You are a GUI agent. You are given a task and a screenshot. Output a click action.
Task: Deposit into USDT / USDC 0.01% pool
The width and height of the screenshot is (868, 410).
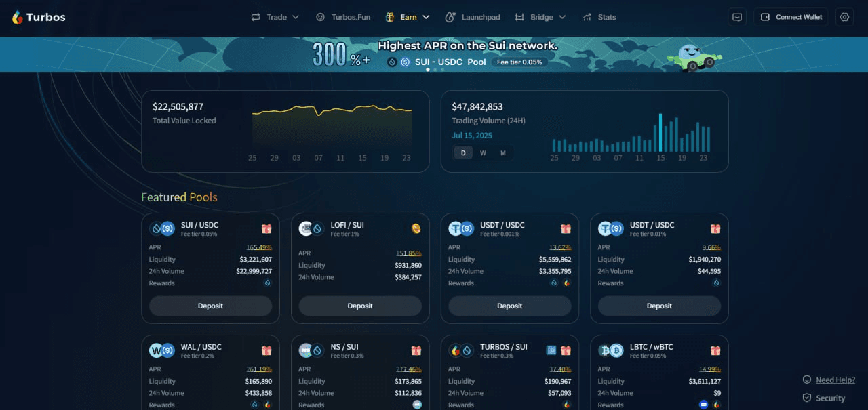pyautogui.click(x=659, y=306)
